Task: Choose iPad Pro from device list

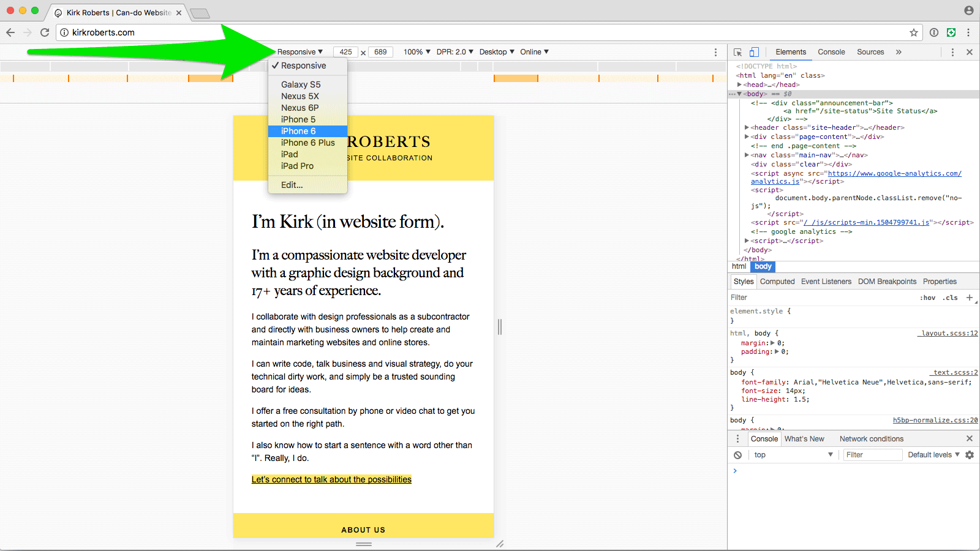Action: [x=307, y=166]
